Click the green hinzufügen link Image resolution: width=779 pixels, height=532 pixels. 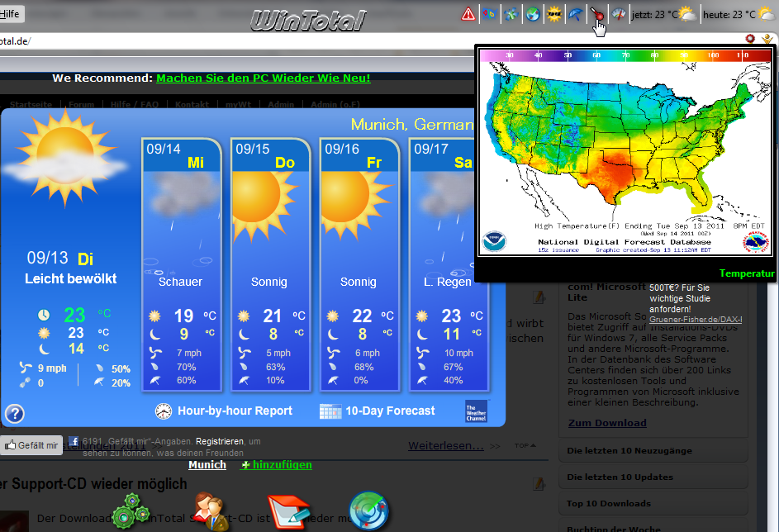tap(276, 465)
